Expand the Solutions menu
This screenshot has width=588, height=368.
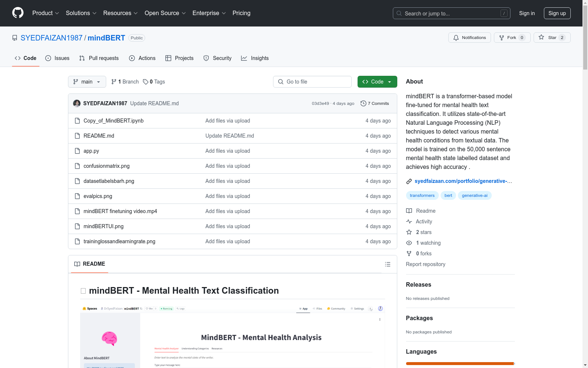(81, 13)
